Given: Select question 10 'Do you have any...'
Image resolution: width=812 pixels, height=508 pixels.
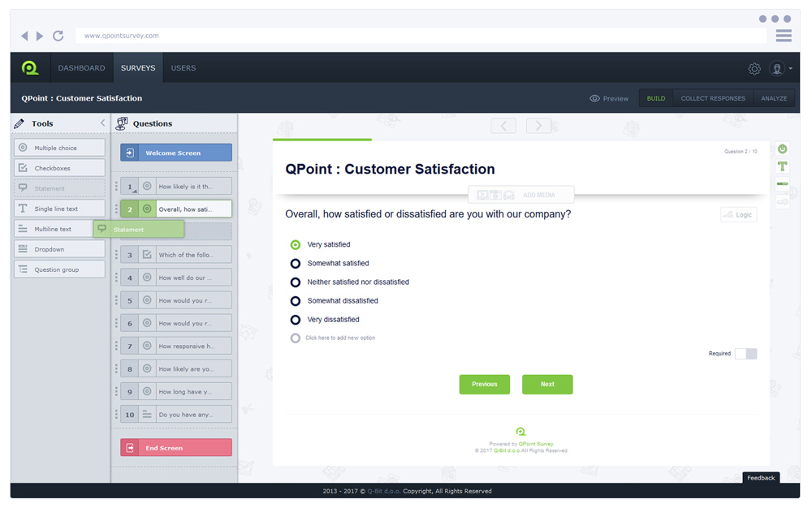Looking at the screenshot, I should [176, 414].
